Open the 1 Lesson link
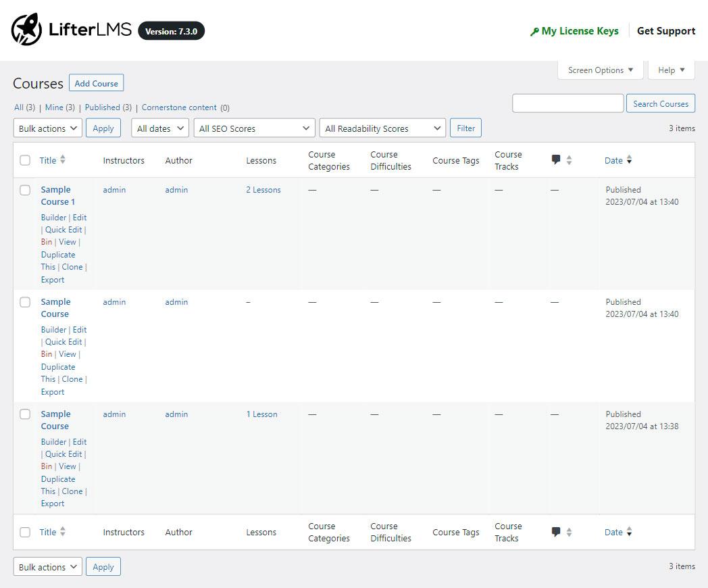Image resolution: width=708 pixels, height=588 pixels. pyautogui.click(x=261, y=414)
